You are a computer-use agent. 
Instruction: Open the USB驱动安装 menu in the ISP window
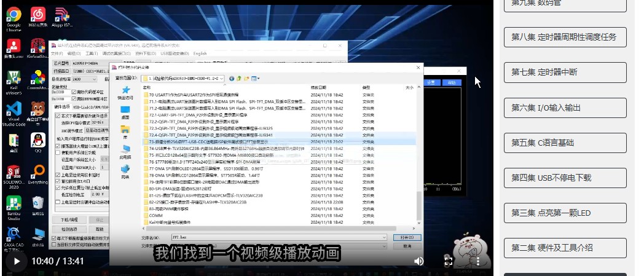(x=175, y=53)
